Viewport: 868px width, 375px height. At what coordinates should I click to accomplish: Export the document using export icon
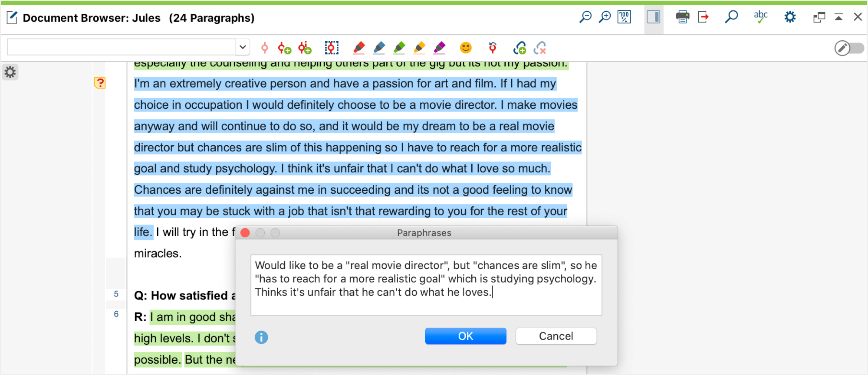point(703,17)
